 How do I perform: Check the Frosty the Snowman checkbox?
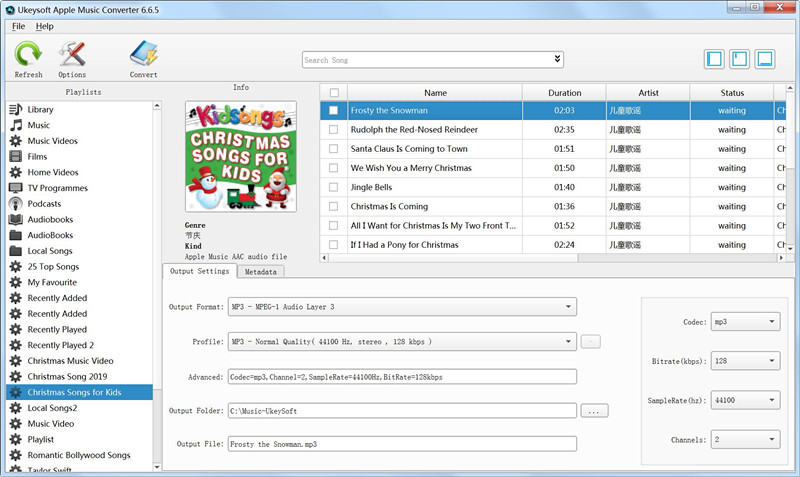pyautogui.click(x=334, y=110)
